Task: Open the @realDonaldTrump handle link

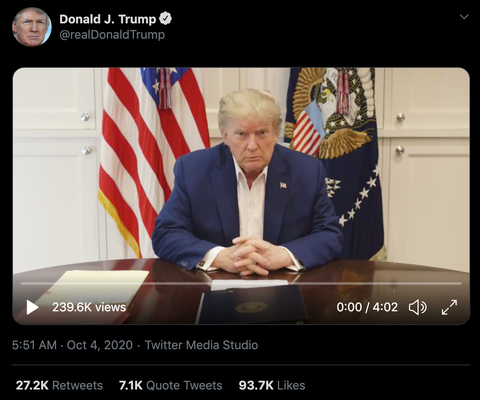Action: pos(112,35)
